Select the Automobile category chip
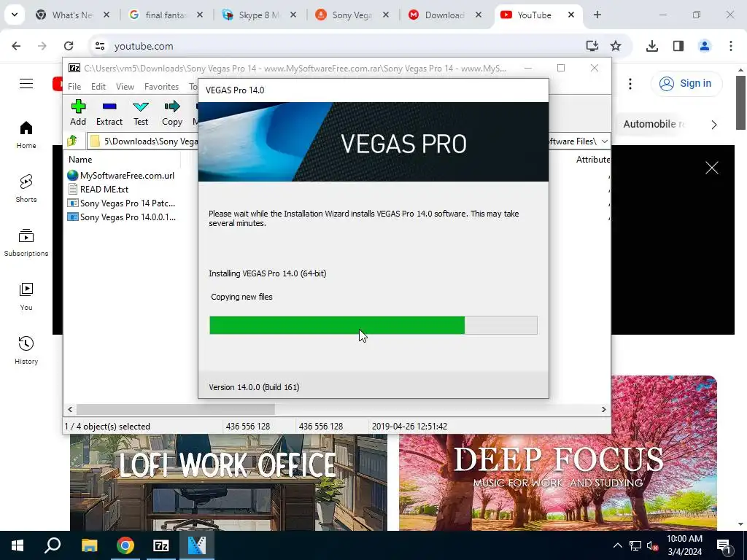Viewport: 747px width, 560px height. (654, 124)
